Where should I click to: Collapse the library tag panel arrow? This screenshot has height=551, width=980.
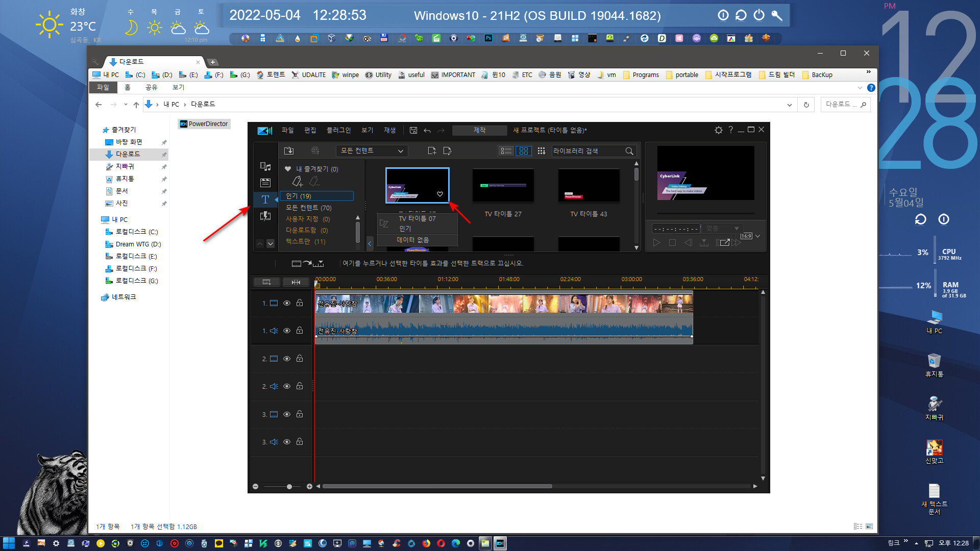tap(370, 244)
